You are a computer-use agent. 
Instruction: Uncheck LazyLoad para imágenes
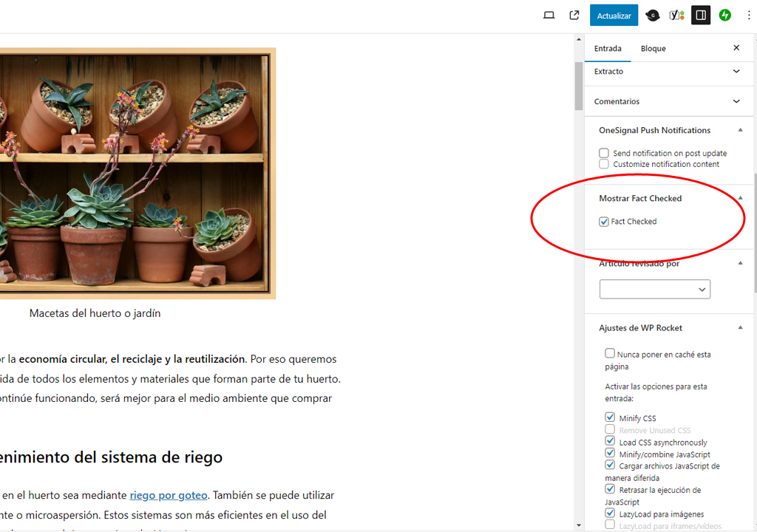[610, 514]
